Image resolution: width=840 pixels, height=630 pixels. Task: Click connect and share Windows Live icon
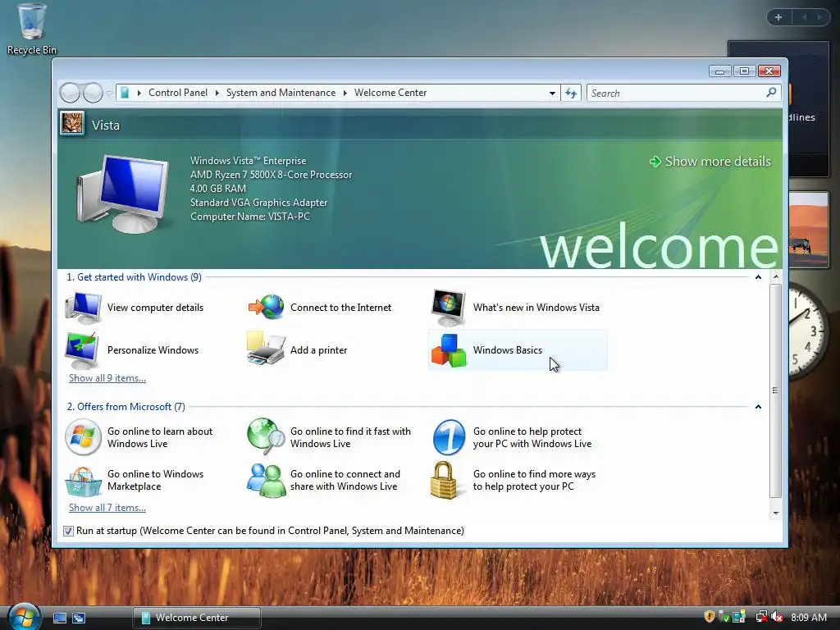click(x=267, y=481)
